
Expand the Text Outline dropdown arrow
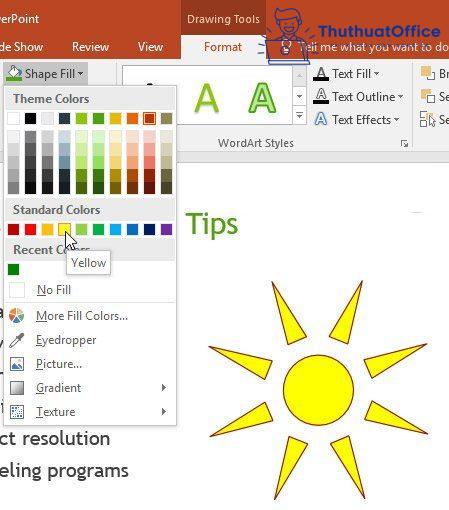[400, 97]
